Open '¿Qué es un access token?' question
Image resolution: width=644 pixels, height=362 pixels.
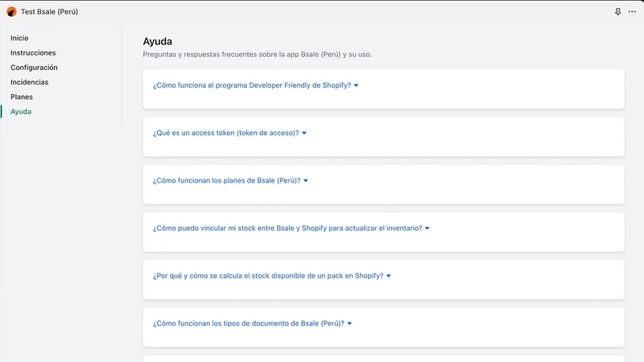click(x=226, y=133)
